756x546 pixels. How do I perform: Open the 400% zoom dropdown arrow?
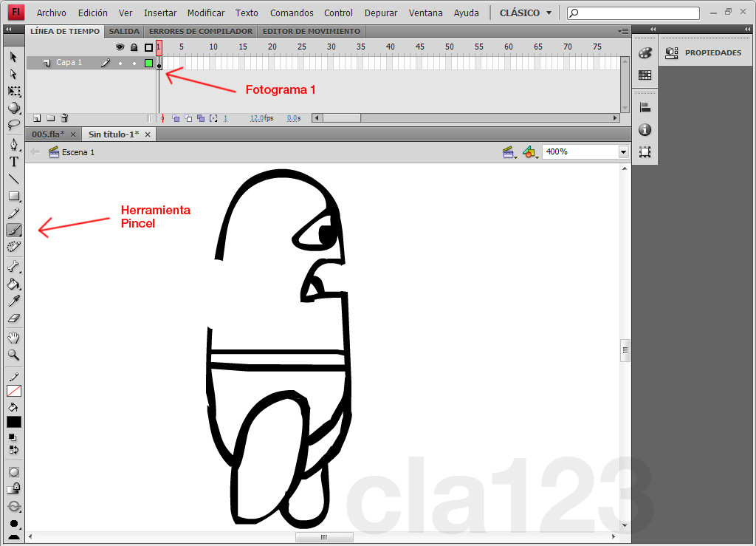[x=623, y=152]
